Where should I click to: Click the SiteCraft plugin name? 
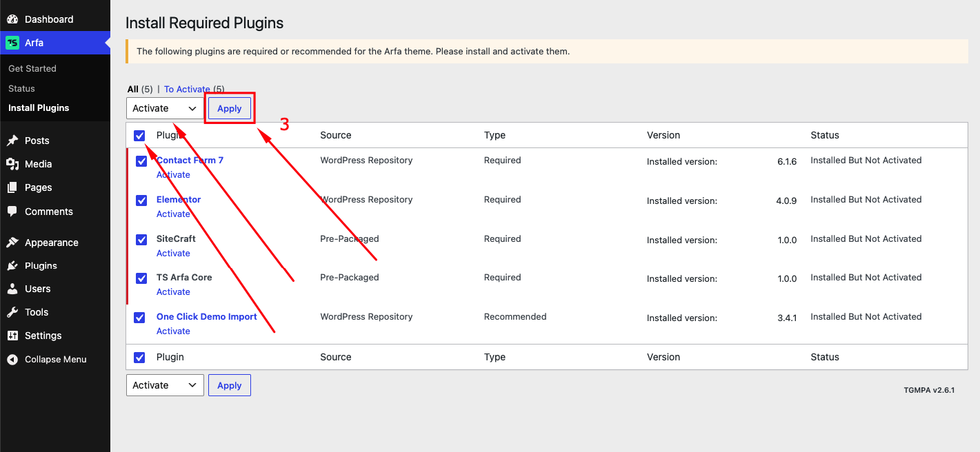[176, 238]
